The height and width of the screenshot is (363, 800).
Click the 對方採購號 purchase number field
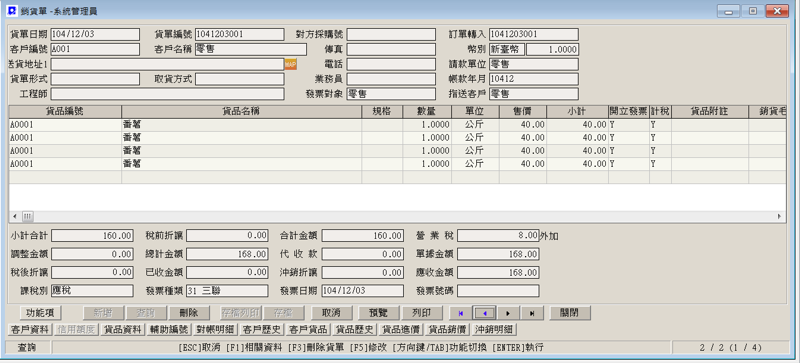[391, 34]
